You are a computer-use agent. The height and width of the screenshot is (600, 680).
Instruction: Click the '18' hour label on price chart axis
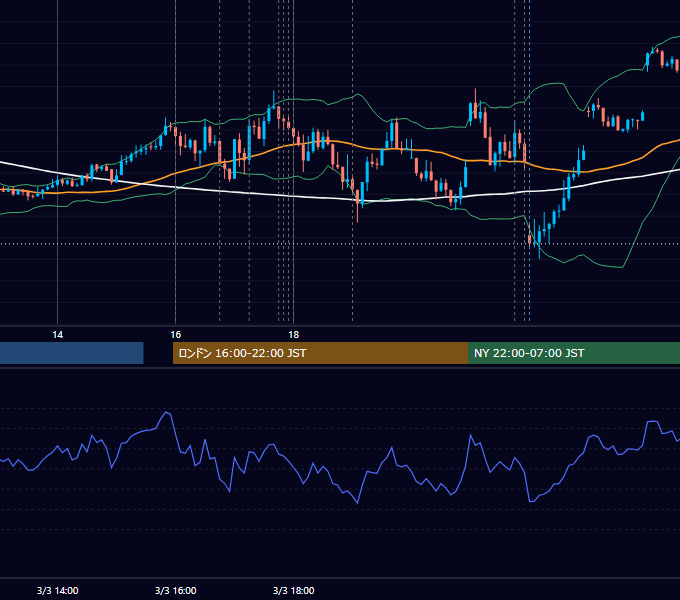coord(294,334)
